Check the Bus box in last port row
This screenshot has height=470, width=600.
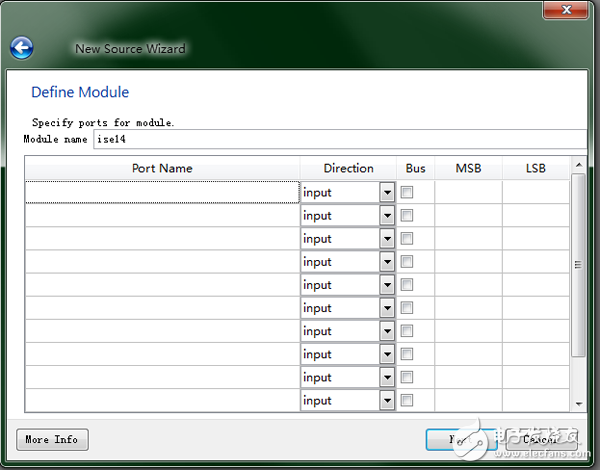(408, 400)
